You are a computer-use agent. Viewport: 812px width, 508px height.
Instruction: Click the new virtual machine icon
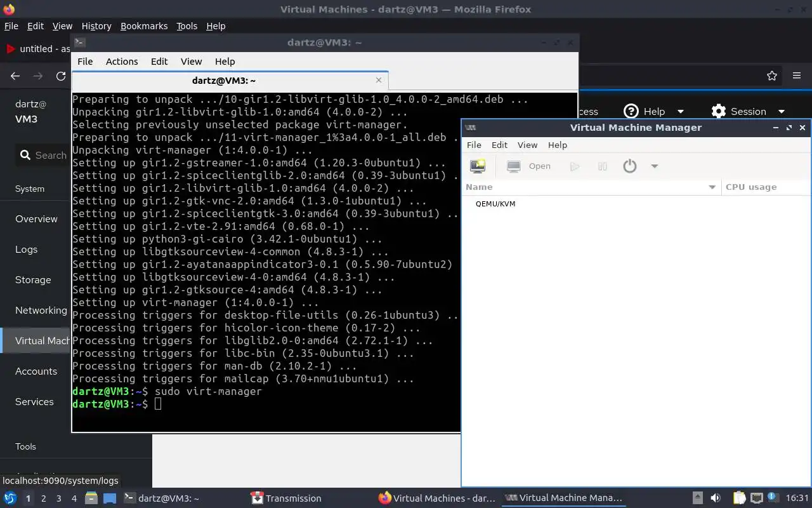(x=477, y=166)
